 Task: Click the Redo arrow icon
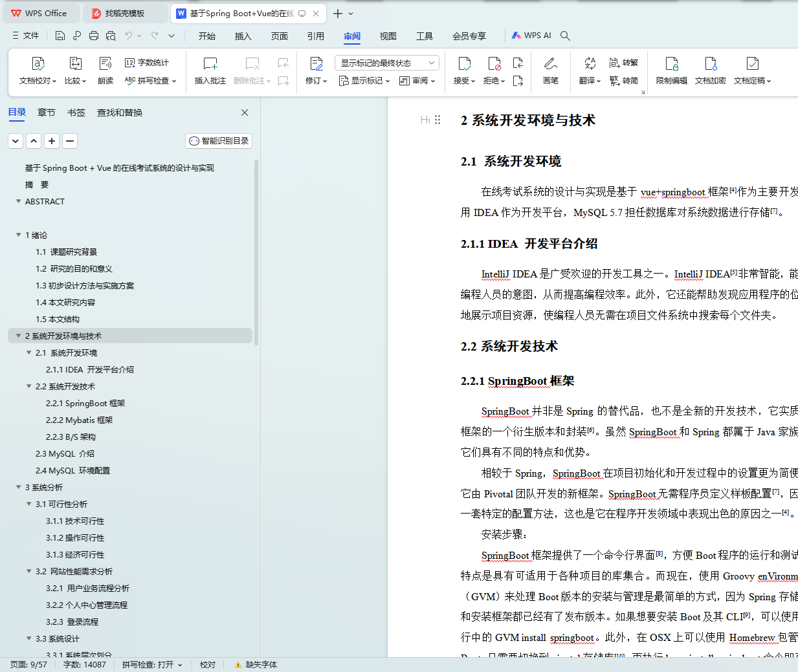tap(155, 36)
